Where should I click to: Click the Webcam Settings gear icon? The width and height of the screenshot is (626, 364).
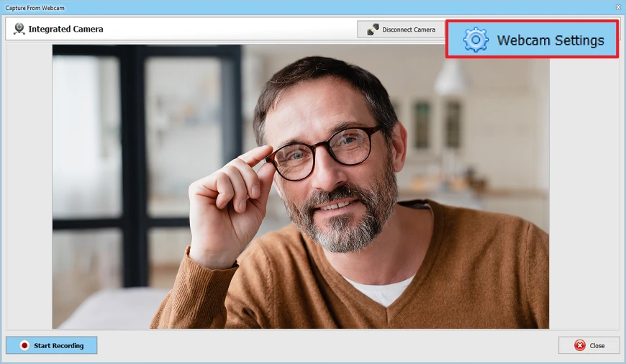475,40
